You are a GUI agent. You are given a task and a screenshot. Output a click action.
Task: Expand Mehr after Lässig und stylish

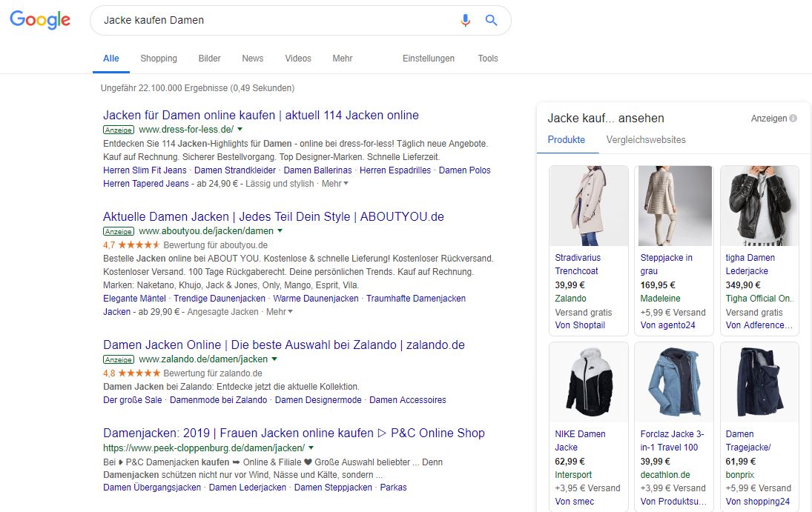point(334,183)
